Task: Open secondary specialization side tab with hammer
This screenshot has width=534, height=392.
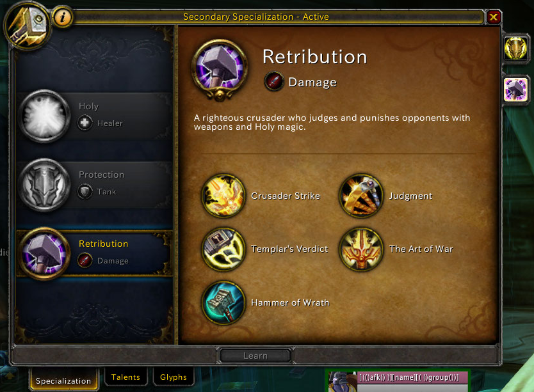Action: point(515,90)
